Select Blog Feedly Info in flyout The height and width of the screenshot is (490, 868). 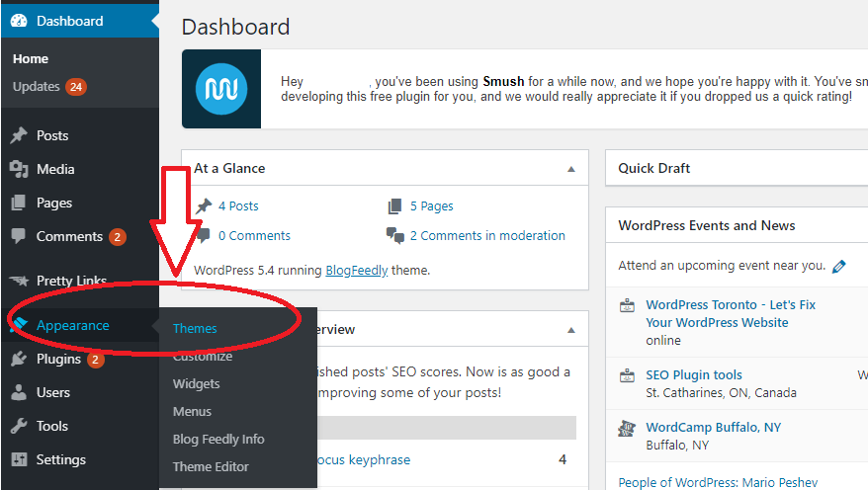point(218,439)
